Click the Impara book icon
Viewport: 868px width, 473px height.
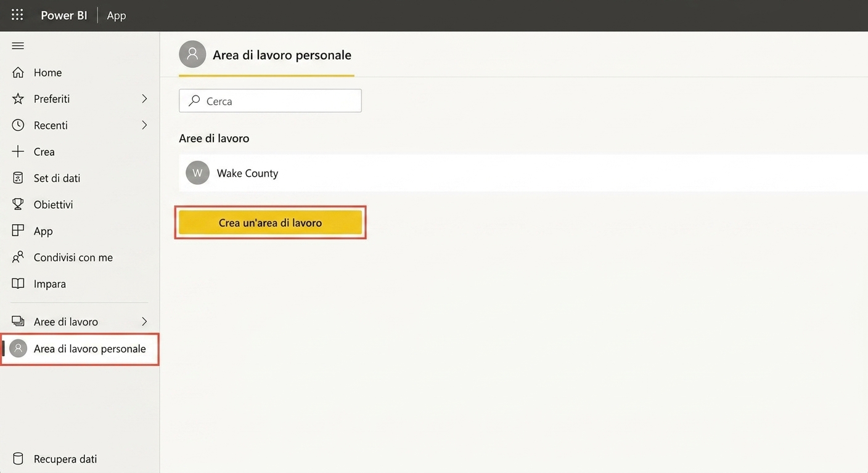18,283
